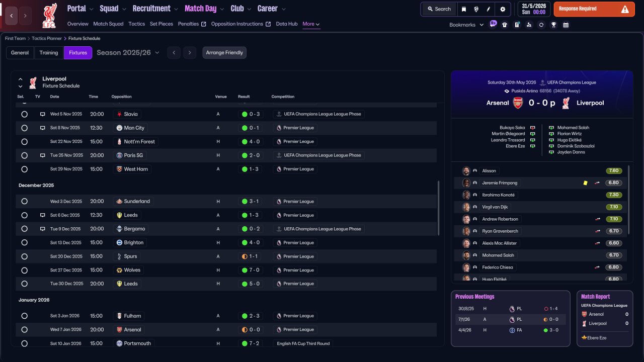Screen dimensions: 644x362
Task: Select the Fulham fixture radio button
Action: (x=24, y=316)
